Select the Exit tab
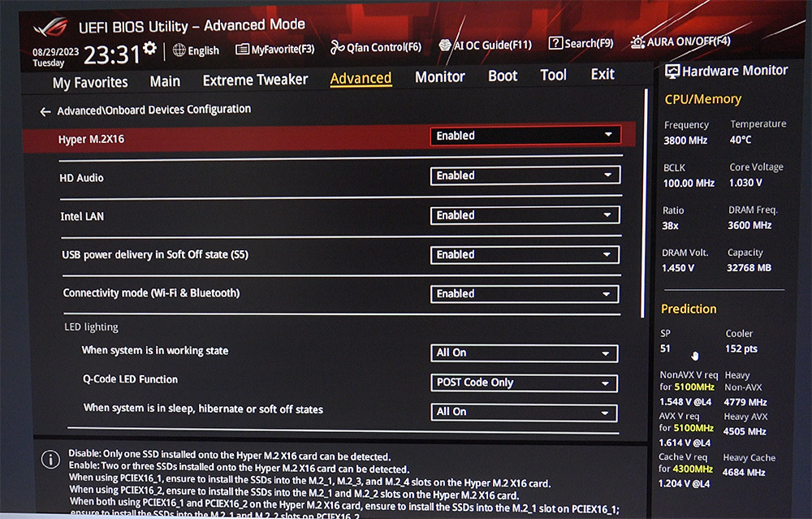Screen dimensions: 812x519 603,74
